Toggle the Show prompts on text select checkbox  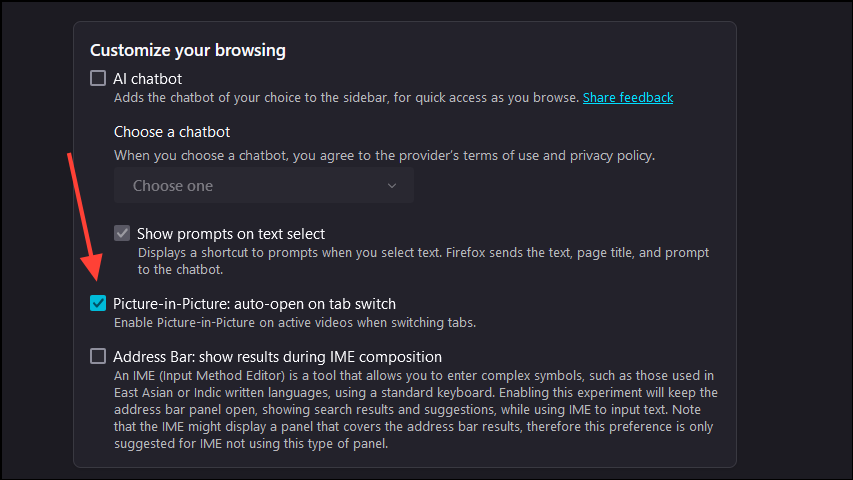[122, 233]
